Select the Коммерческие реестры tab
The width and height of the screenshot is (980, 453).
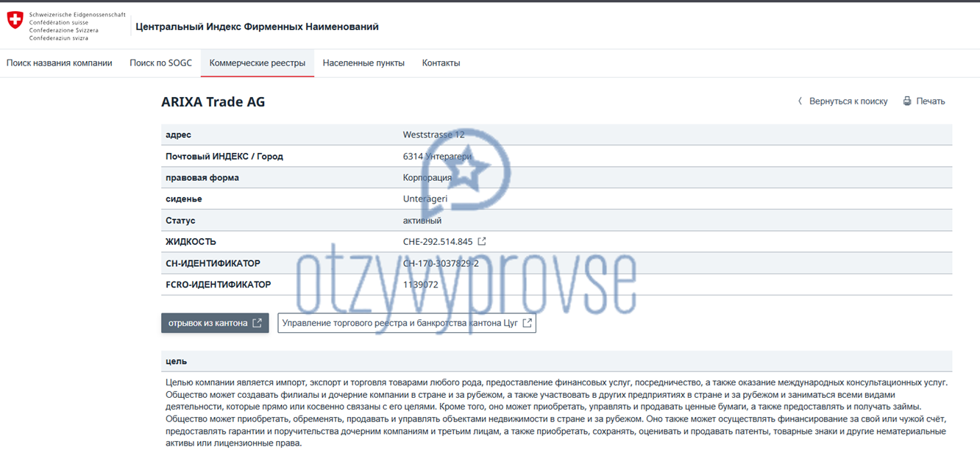pyautogui.click(x=258, y=63)
